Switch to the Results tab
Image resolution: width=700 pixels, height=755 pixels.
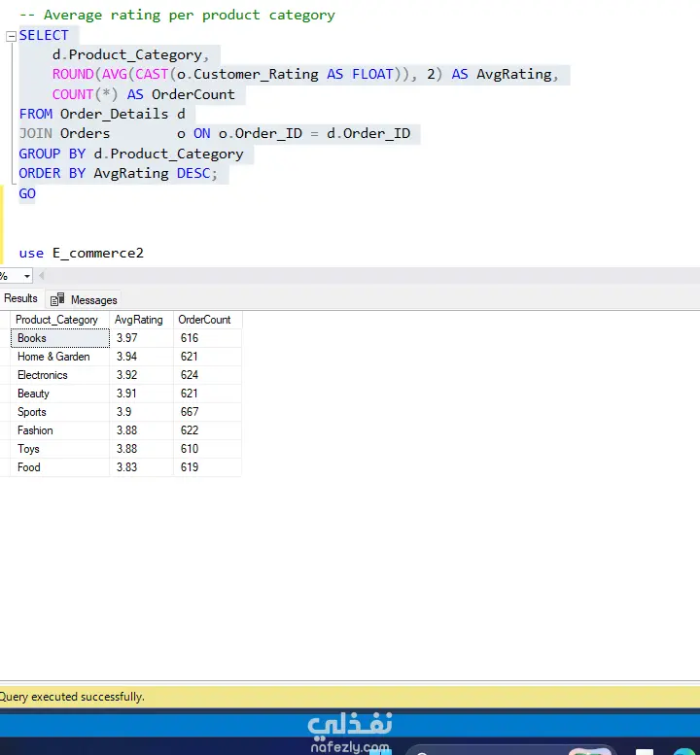pyautogui.click(x=20, y=298)
